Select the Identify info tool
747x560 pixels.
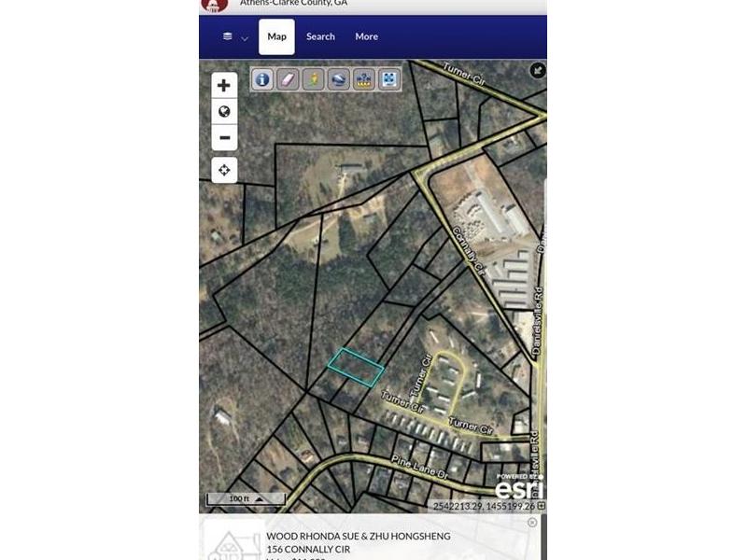click(x=262, y=79)
